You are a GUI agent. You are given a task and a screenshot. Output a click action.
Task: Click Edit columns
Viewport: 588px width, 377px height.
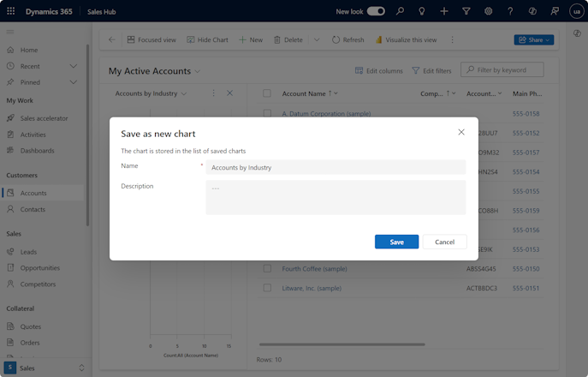[379, 70]
